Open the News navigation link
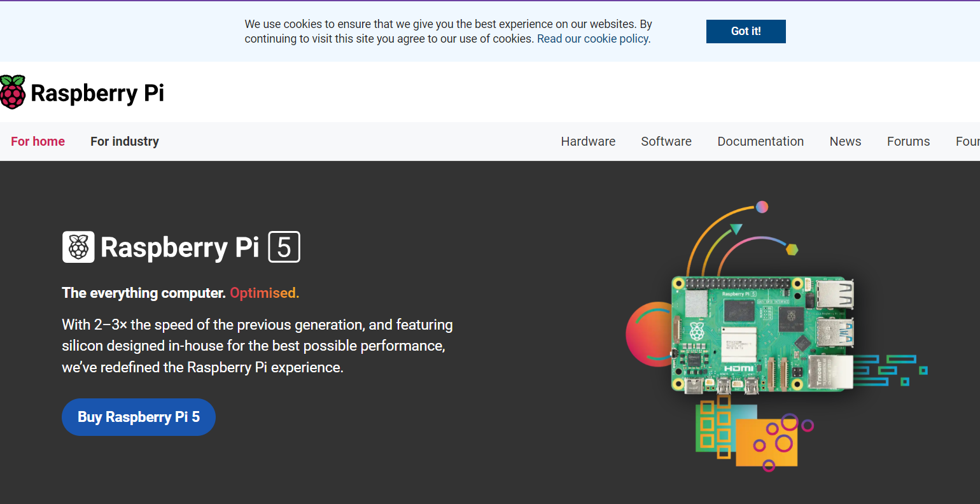Image resolution: width=980 pixels, height=504 pixels. 845,141
